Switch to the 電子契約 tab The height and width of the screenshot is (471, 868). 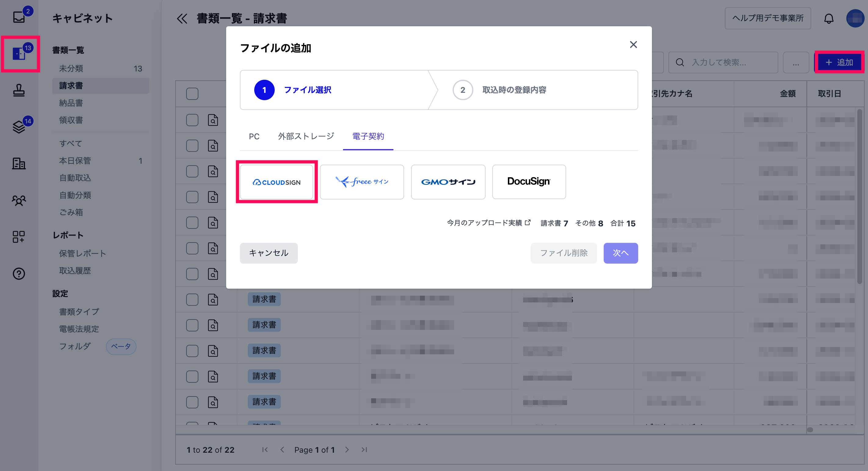point(368,136)
